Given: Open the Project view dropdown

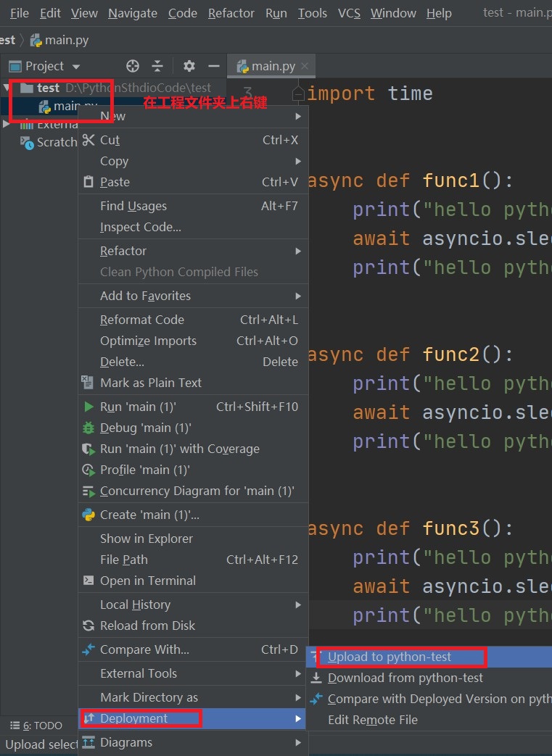Looking at the screenshot, I should tap(76, 67).
